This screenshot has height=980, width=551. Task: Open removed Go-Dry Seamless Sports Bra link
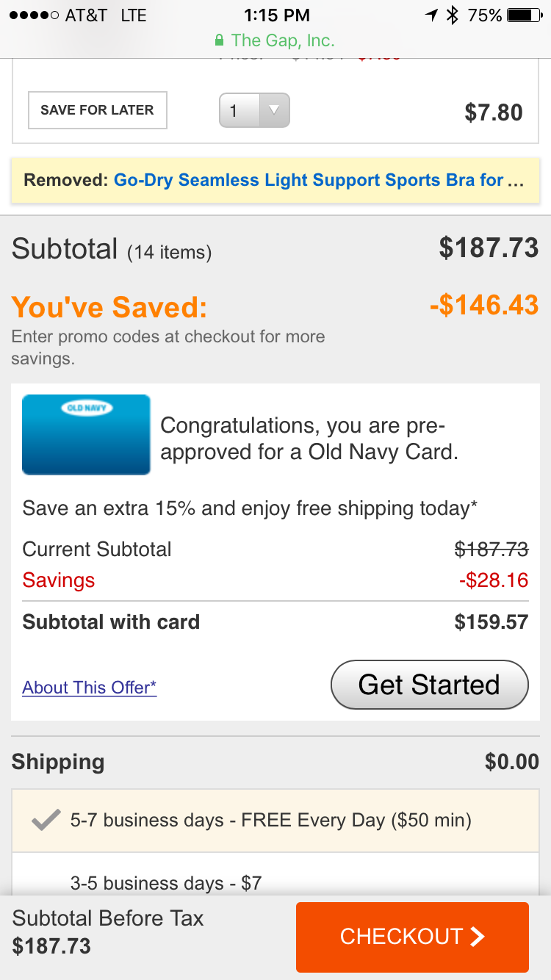tap(318, 180)
